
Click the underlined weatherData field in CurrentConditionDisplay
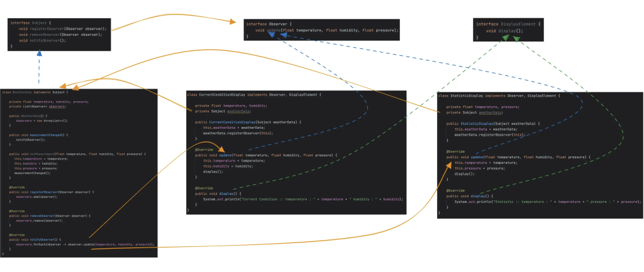point(238,111)
